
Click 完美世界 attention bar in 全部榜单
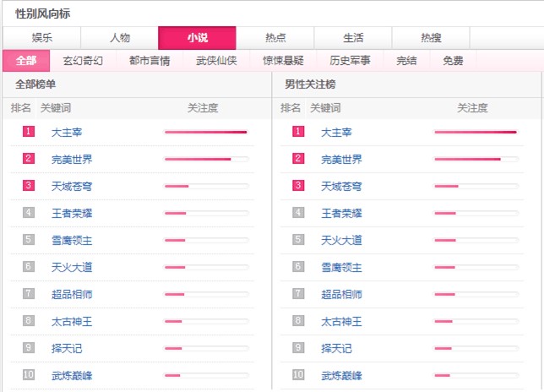tap(206, 159)
